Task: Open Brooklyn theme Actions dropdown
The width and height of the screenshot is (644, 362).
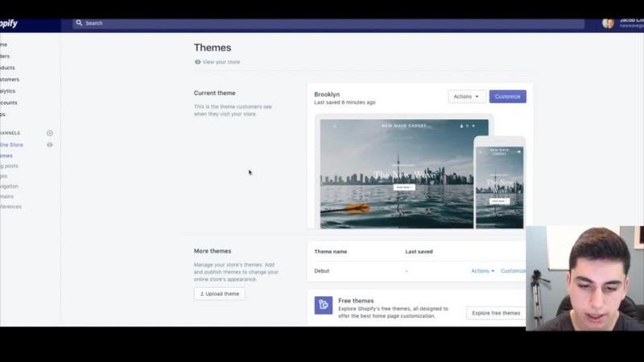Action: 467,97
